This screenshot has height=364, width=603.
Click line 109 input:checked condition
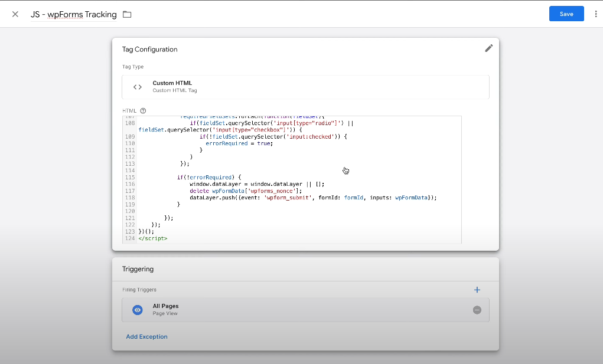pyautogui.click(x=273, y=137)
